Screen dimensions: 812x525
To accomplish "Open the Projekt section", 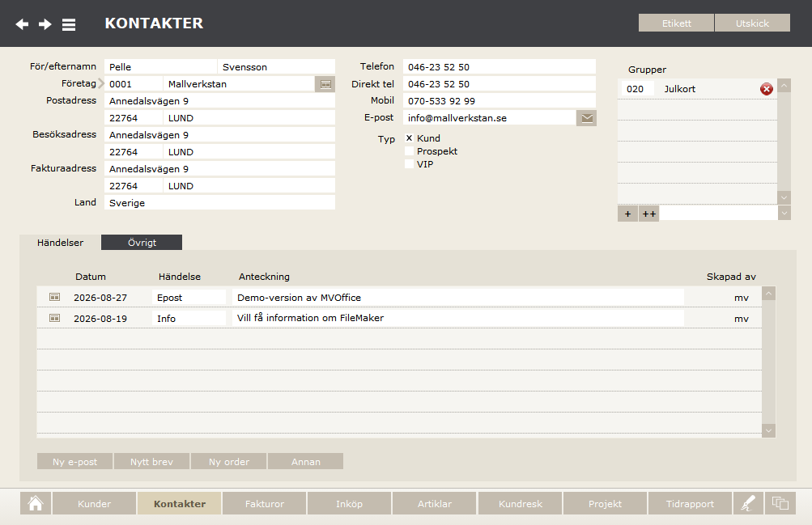I will coord(605,503).
